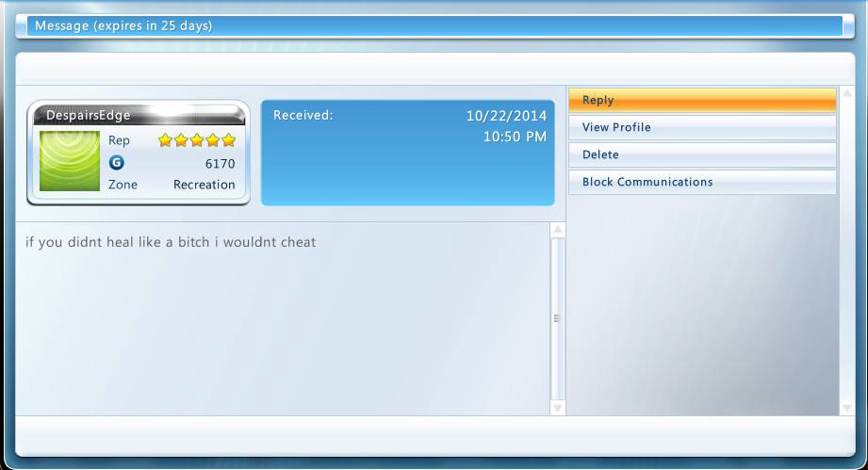
Task: Click the message body text
Action: [171, 242]
